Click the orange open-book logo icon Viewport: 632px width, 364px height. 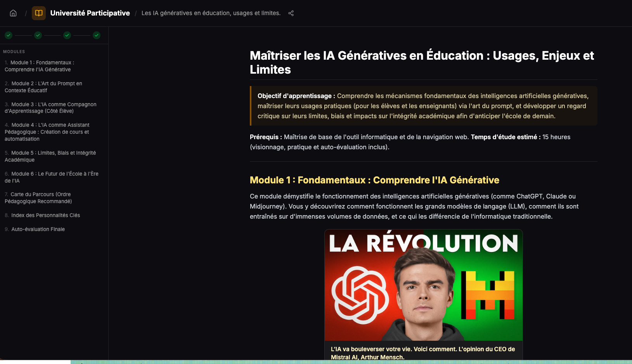pos(39,13)
